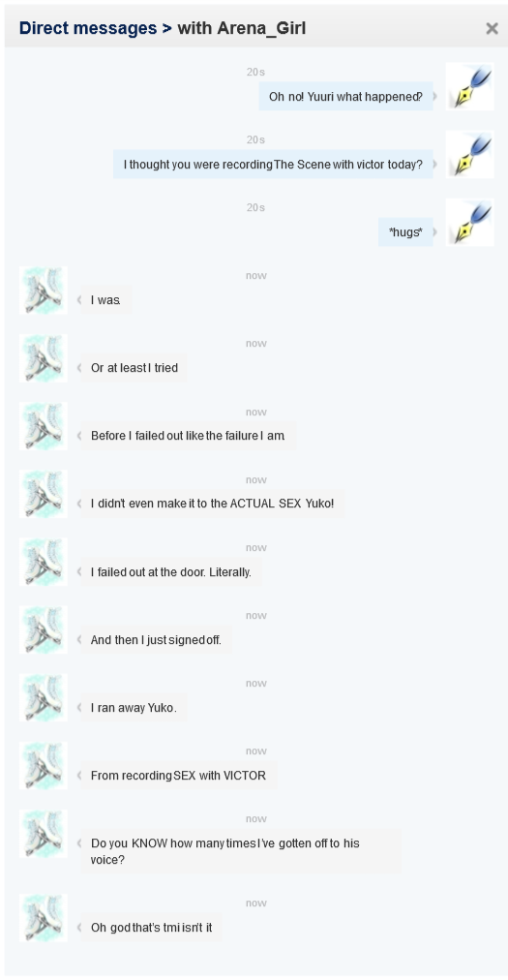Click the 'From recording SEX with VICTOR' message
The width and height of the screenshot is (508, 980).
(178, 776)
